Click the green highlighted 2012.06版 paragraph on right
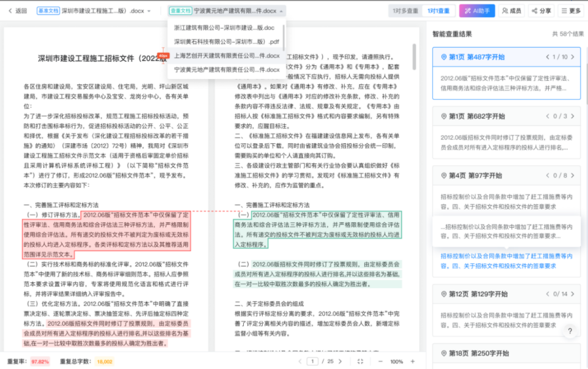Image resolution: width=588 pixels, height=369 pixels. [317, 229]
